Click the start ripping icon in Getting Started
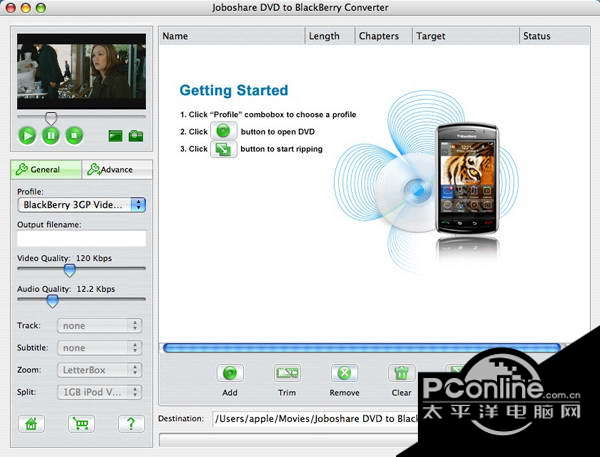This screenshot has width=600, height=457. [223, 149]
